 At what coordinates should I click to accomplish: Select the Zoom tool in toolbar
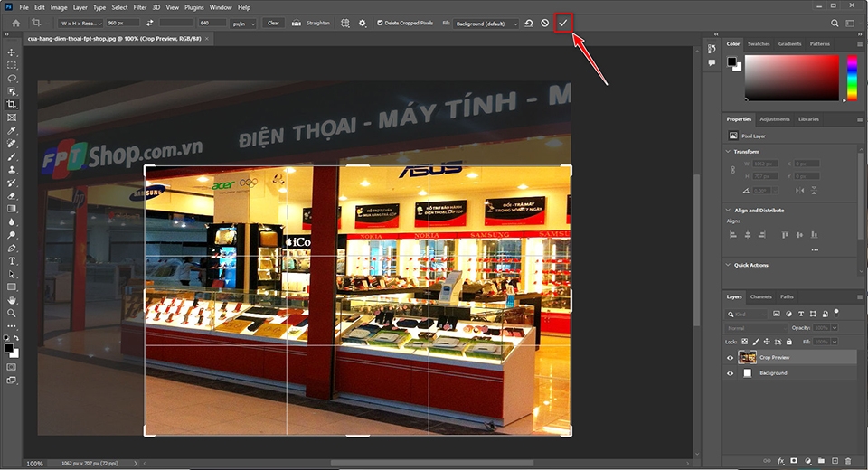click(x=12, y=313)
